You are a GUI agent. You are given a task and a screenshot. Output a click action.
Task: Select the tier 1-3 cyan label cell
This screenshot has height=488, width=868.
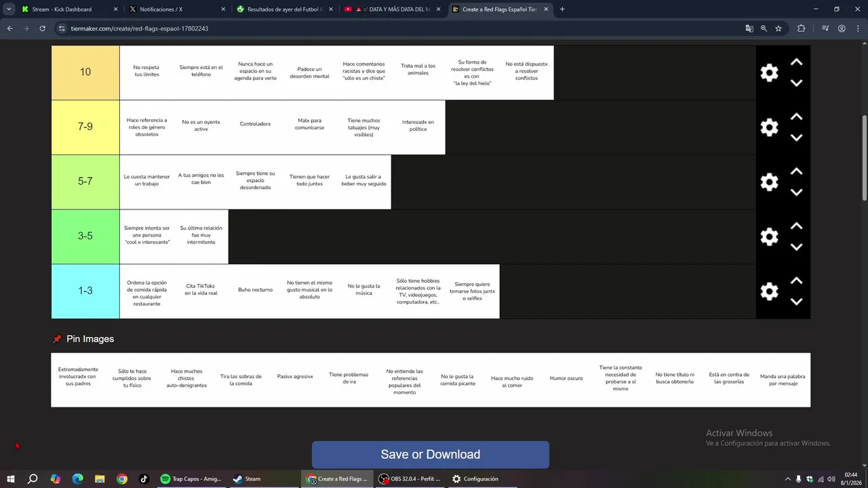coord(85,291)
